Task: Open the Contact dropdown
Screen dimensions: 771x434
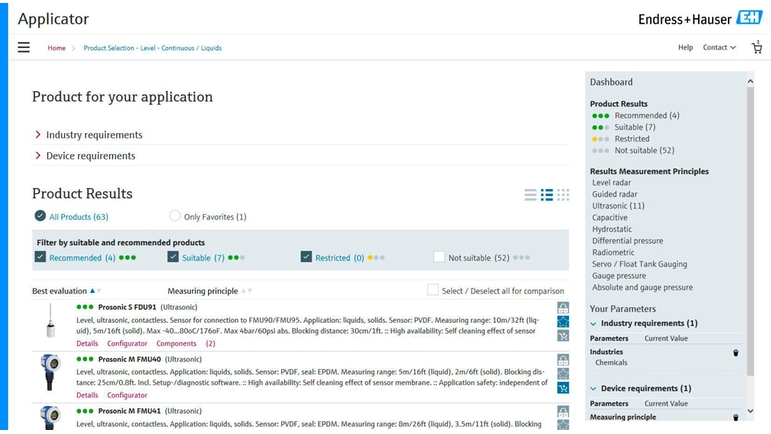Action: click(x=719, y=47)
